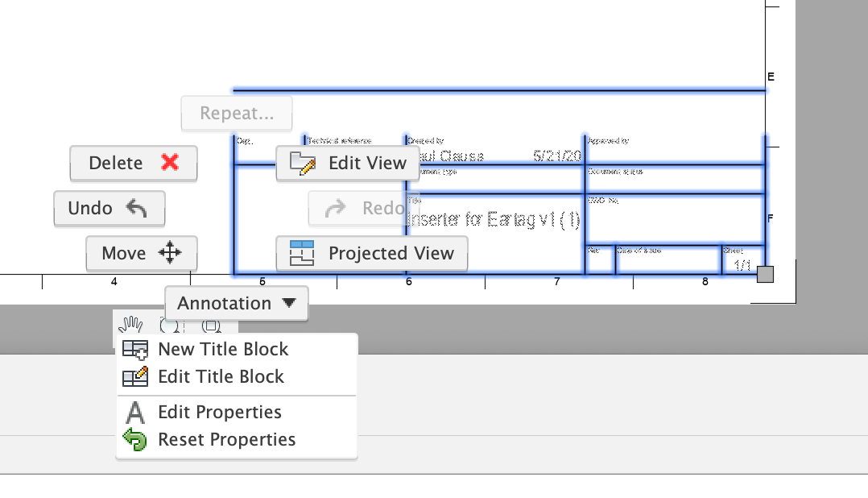
Task: Select the 'Inserter for Eartag v1' title text
Action: tap(493, 219)
